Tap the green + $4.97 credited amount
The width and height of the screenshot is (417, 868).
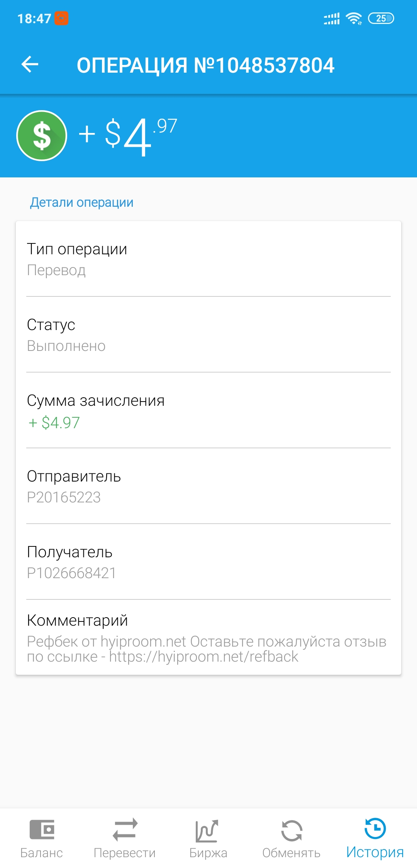(54, 422)
